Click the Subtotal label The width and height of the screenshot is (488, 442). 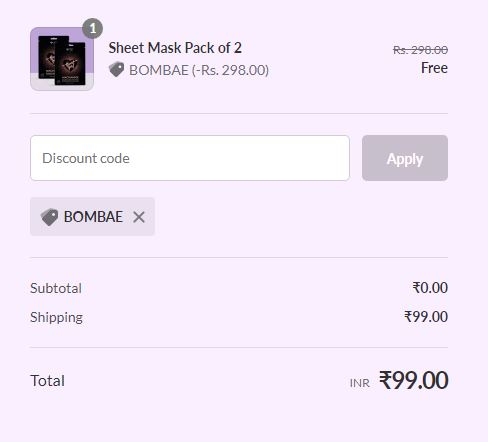[56, 288]
